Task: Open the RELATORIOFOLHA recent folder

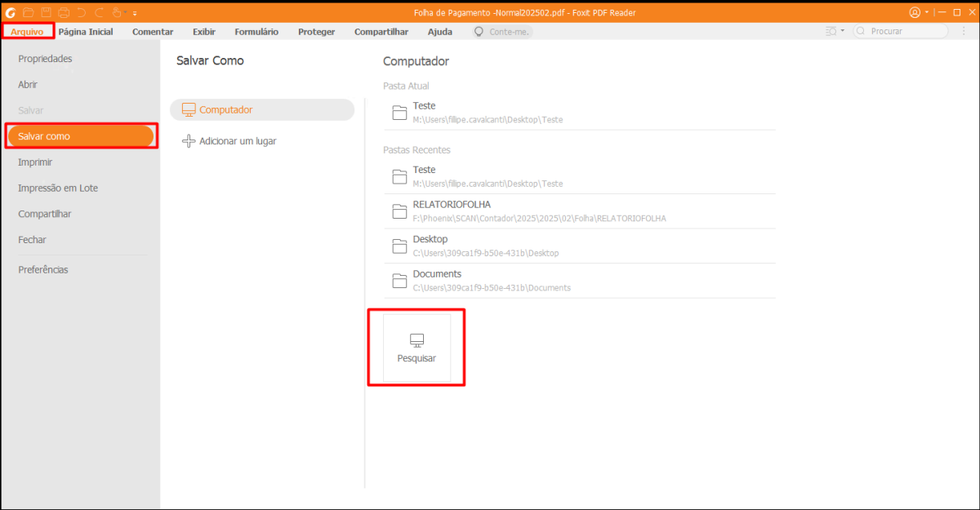Action: [580, 211]
